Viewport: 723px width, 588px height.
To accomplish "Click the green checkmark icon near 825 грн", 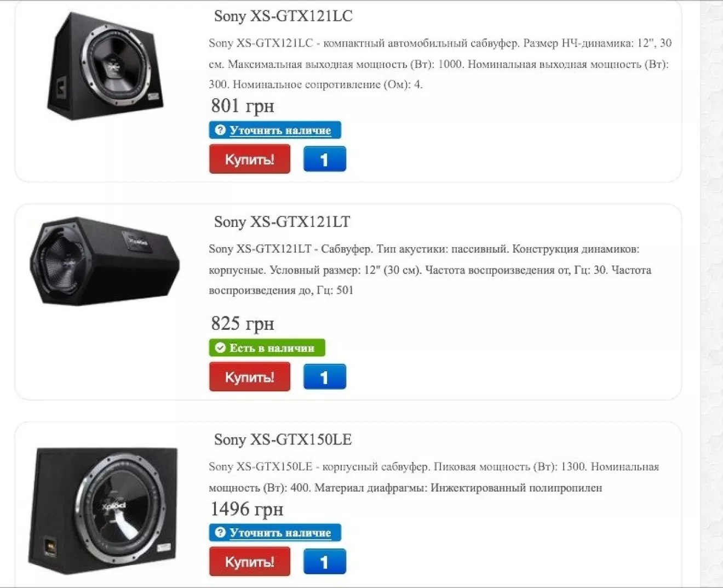I will coord(220,347).
